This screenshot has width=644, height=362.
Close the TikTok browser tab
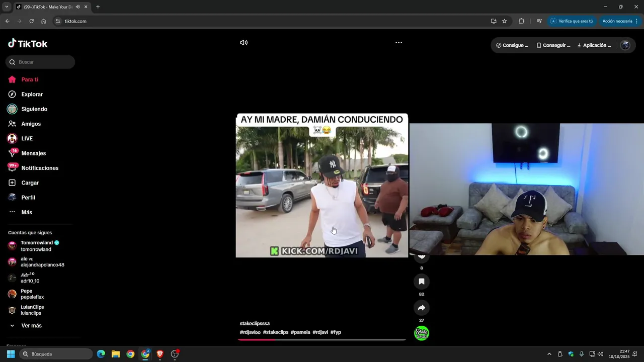[x=86, y=7]
